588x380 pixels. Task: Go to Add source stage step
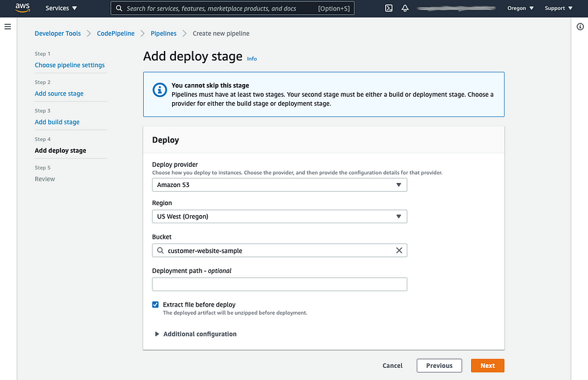click(x=59, y=93)
